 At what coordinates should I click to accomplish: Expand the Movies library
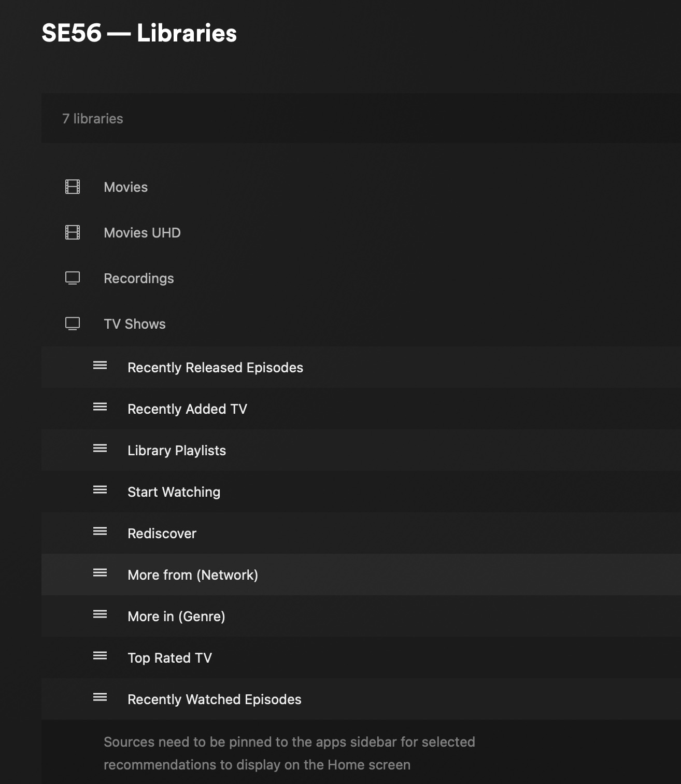(126, 187)
